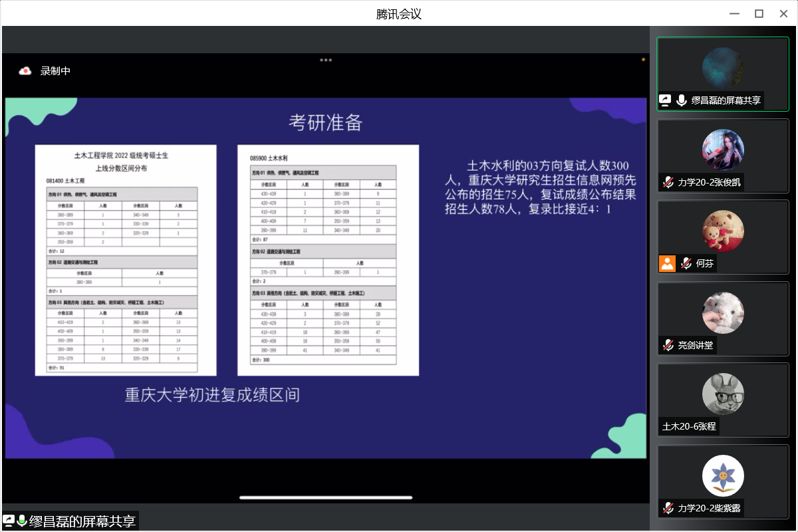Select the avatar of 力学20-2张俊凯
The image size is (798, 532).
tap(723, 150)
